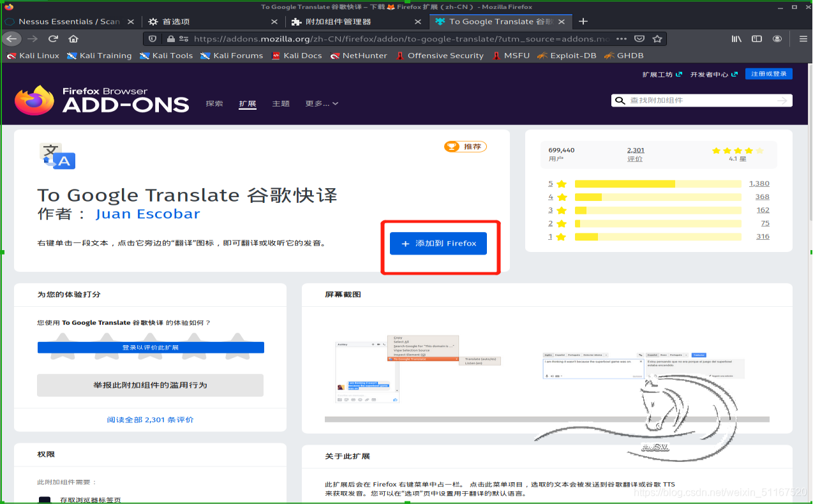Bookmark this page with the star icon
The width and height of the screenshot is (813, 504).
tap(657, 39)
